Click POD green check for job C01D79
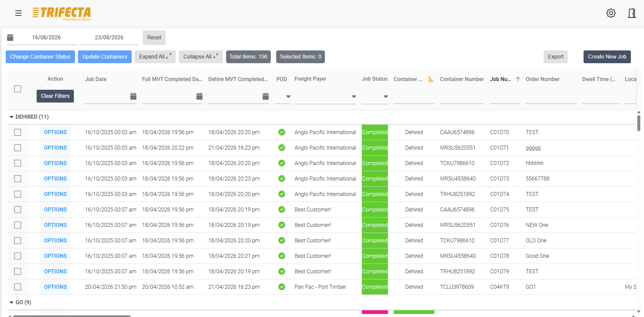 tap(282, 272)
